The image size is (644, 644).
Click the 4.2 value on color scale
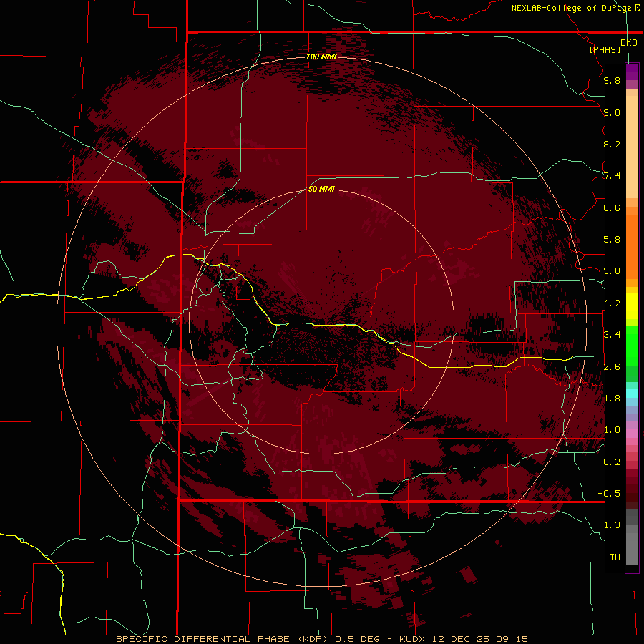point(612,303)
